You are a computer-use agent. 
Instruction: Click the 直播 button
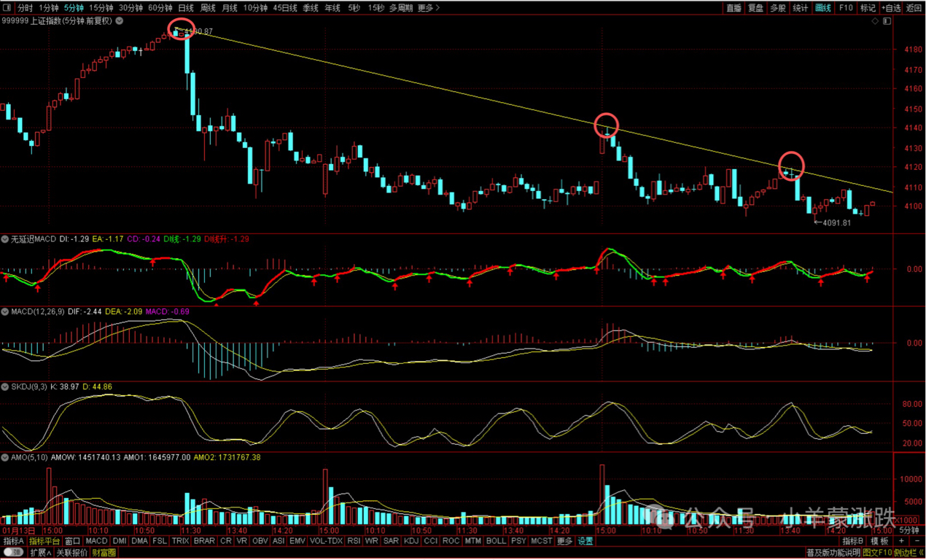734,8
